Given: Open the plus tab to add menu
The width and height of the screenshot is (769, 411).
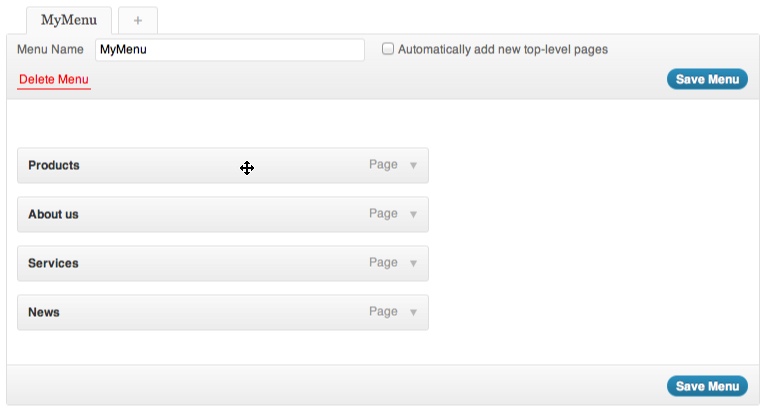Looking at the screenshot, I should pos(137,20).
